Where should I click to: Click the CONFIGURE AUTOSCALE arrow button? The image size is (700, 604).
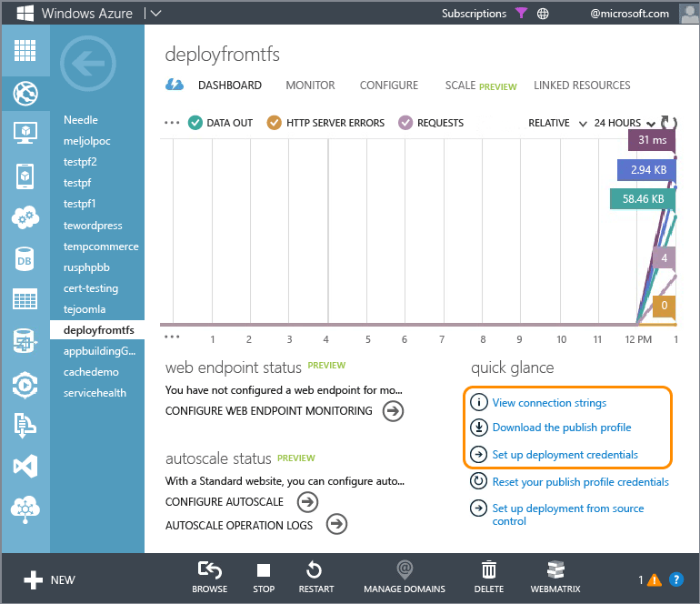(x=307, y=502)
